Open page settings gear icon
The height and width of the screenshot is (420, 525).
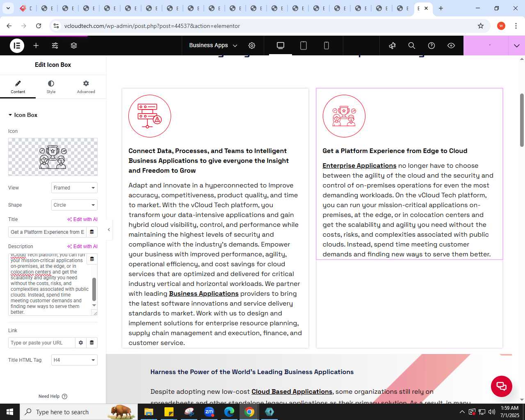click(x=252, y=46)
